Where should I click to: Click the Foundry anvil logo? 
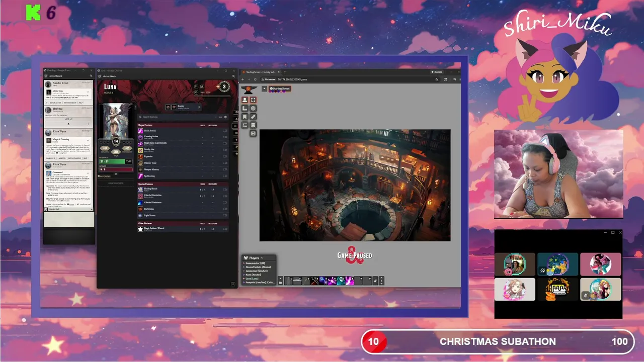[248, 89]
